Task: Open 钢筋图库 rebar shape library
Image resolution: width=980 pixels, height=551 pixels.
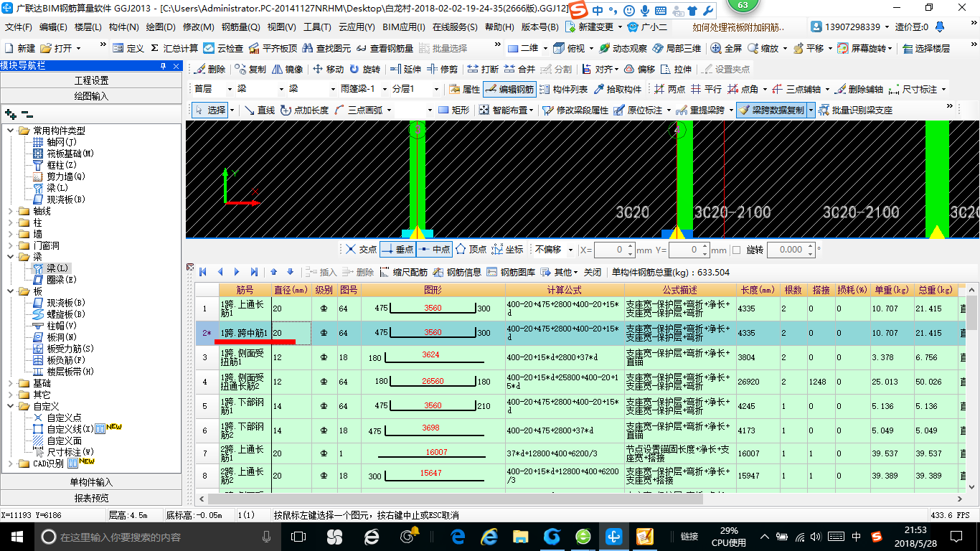Action: (x=511, y=272)
